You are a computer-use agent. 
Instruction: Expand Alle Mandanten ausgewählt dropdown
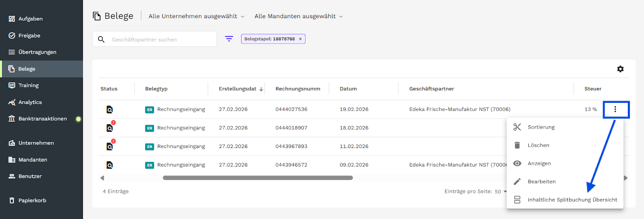click(x=299, y=16)
